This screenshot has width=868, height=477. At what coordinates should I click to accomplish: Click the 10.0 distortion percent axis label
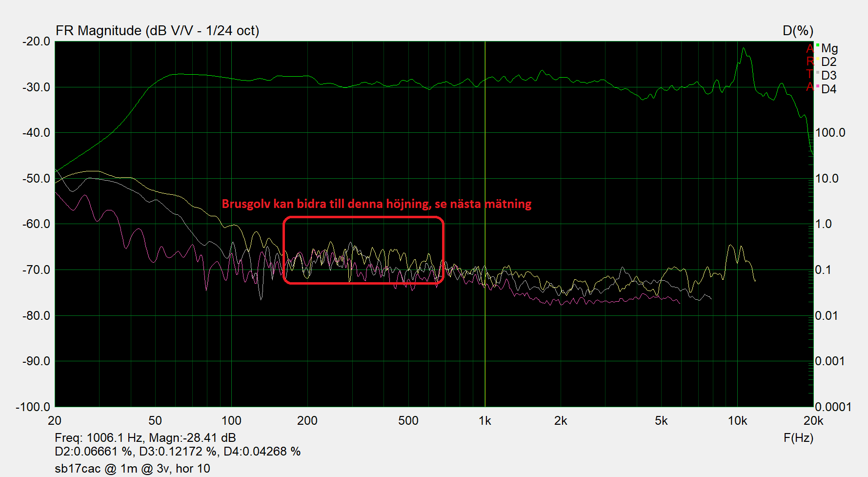827,179
